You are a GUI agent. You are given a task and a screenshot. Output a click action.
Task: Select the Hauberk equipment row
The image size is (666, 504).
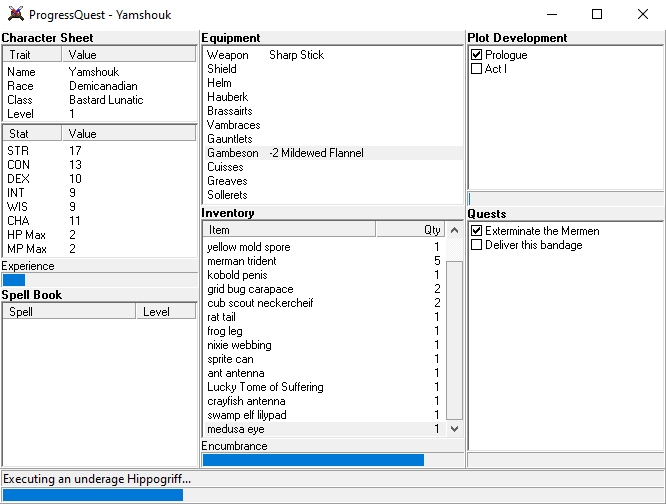click(333, 97)
